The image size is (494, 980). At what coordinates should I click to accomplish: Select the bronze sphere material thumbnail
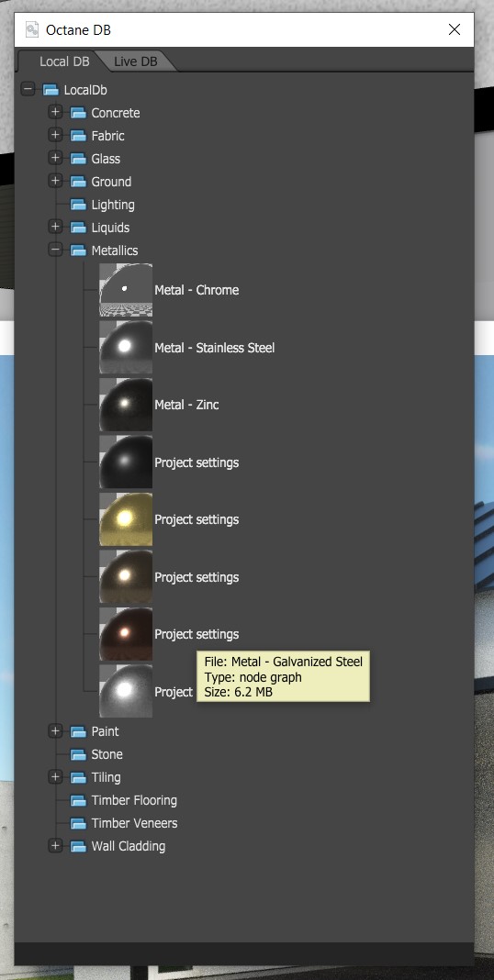click(126, 577)
